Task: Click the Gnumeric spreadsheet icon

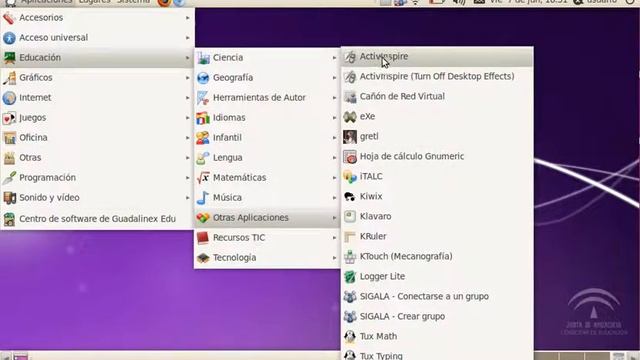Action: [x=350, y=157]
